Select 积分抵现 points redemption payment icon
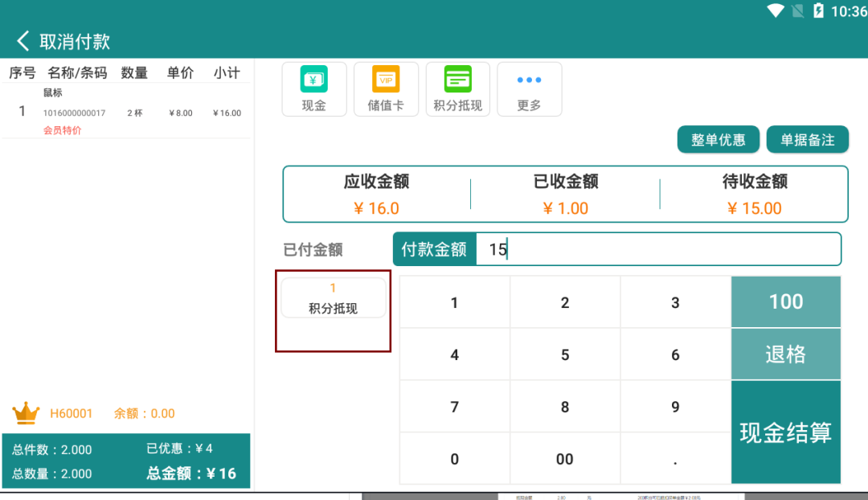 point(457,88)
